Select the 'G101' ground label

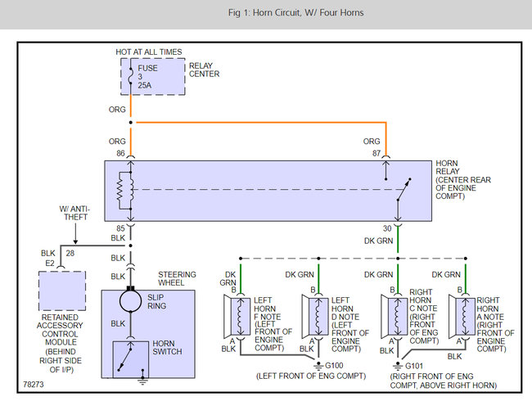(414, 366)
